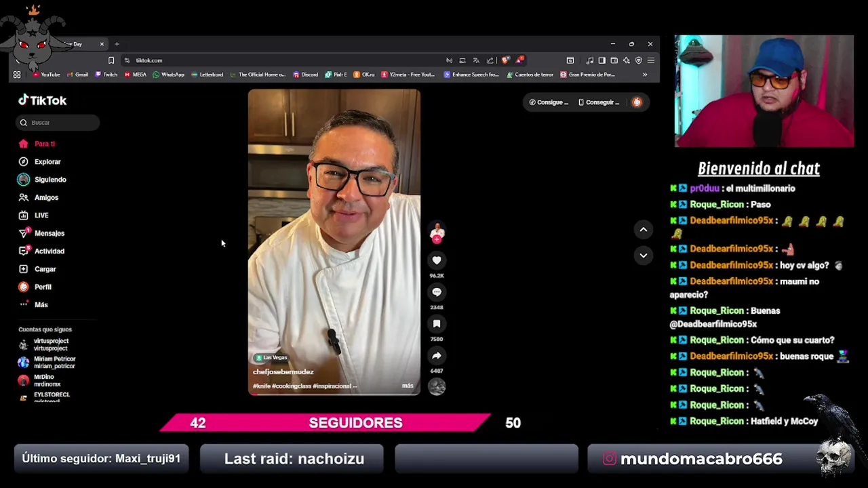Open the VPN shield icon in toolbar
This screenshot has height=488, width=868.
coord(638,60)
